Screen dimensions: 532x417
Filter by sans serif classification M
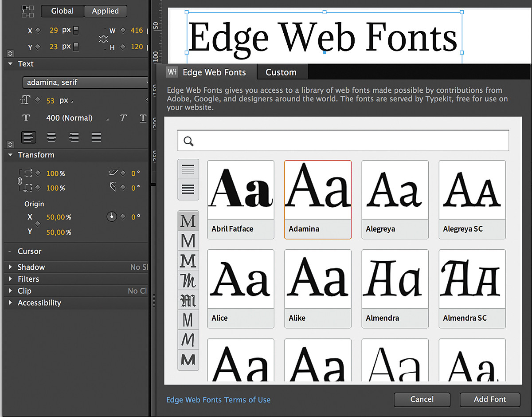(188, 241)
